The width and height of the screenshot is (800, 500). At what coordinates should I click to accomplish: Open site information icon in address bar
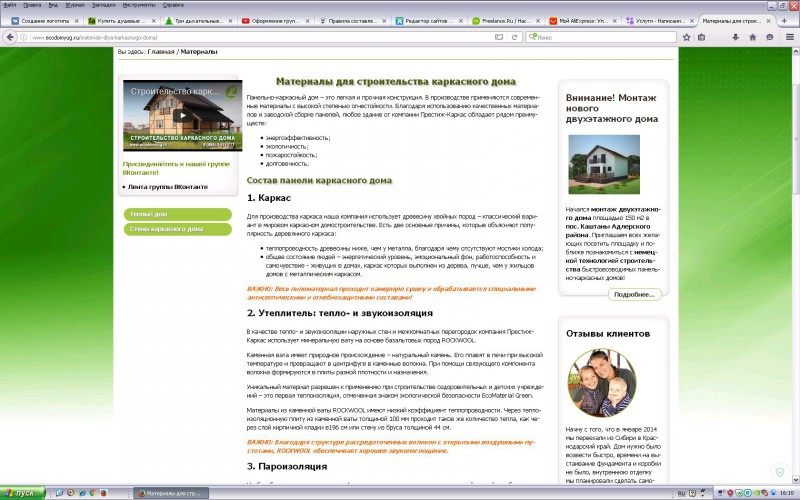click(23, 37)
